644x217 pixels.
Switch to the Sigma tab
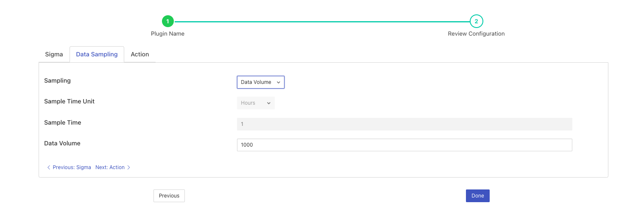click(54, 54)
